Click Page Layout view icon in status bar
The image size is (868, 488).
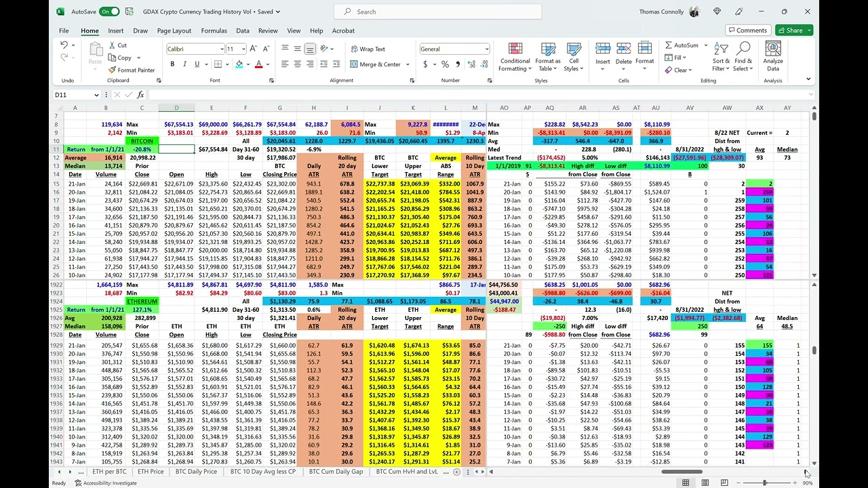coord(705,483)
